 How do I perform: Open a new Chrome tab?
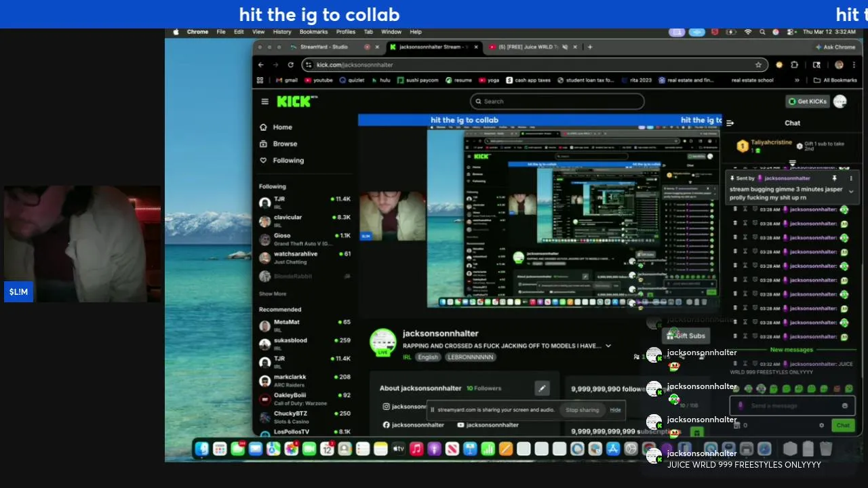[x=591, y=47]
